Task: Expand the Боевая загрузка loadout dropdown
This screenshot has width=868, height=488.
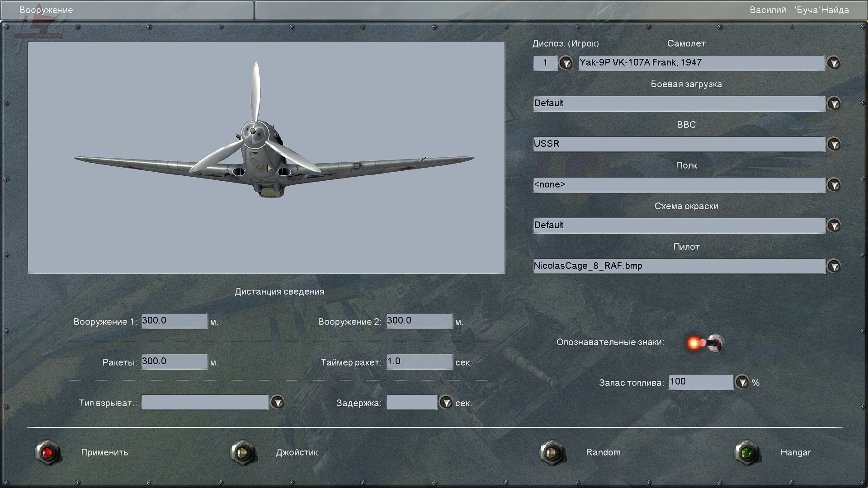Action: pos(834,103)
